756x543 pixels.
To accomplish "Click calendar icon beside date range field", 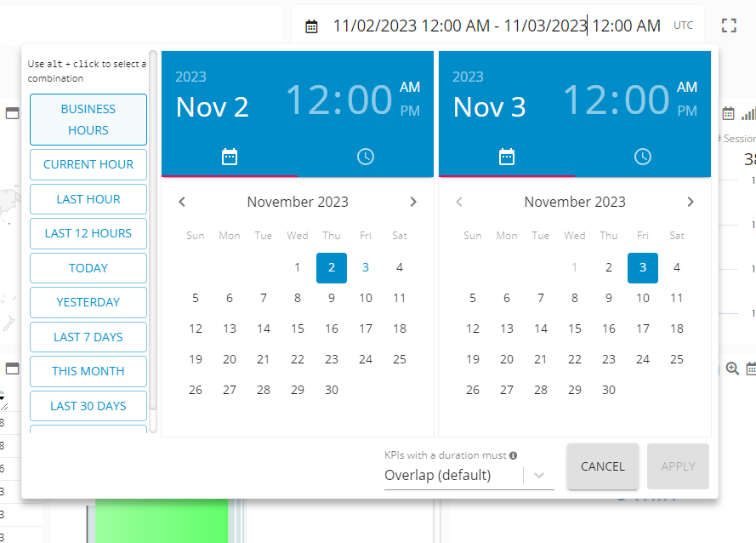I will (312, 26).
